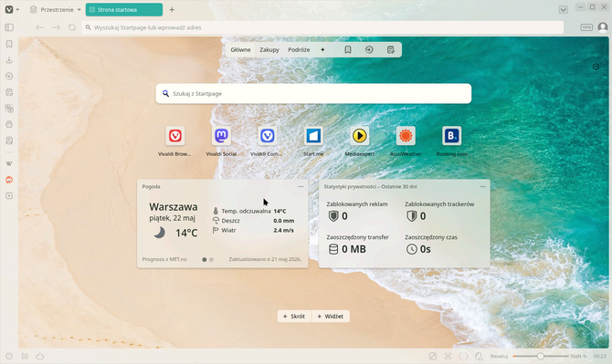
Task: Open the Translate panel
Action: [9, 109]
